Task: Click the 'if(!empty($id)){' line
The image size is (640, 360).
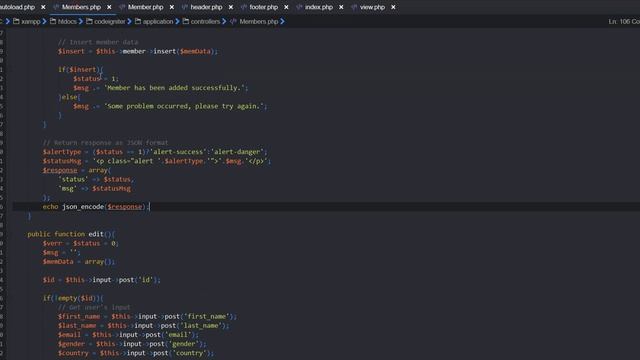Action: click(73, 298)
